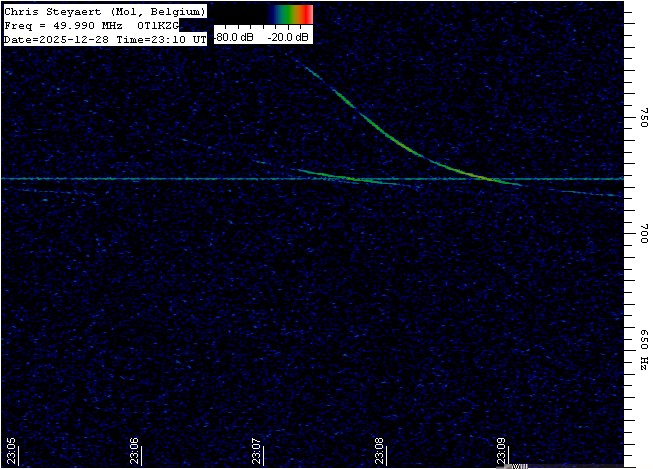Image resolution: width=653 pixels, height=469 pixels.
Task: Click the green part of the color scale
Action: [292, 13]
